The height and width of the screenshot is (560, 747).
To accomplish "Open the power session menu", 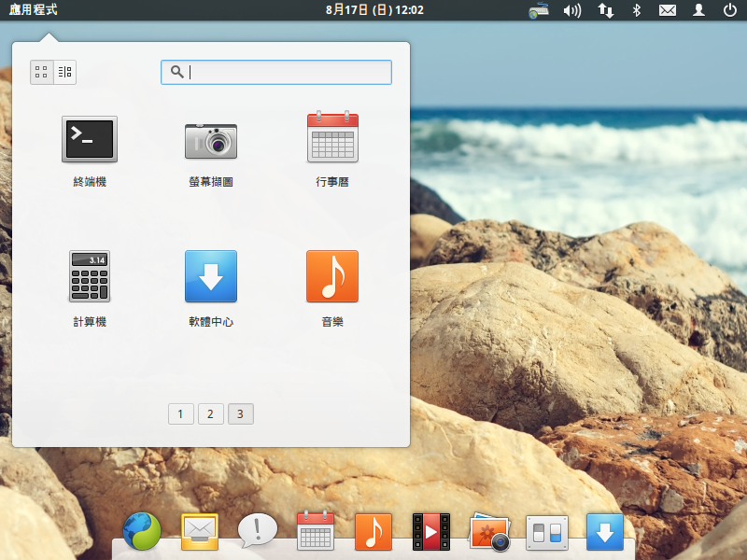I will coord(730,10).
